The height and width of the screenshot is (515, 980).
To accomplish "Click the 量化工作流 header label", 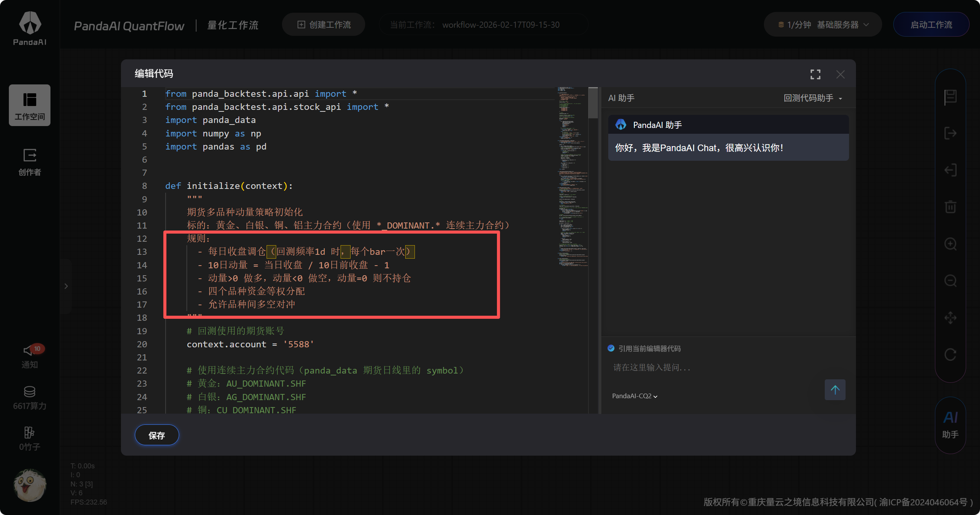I will [x=233, y=25].
